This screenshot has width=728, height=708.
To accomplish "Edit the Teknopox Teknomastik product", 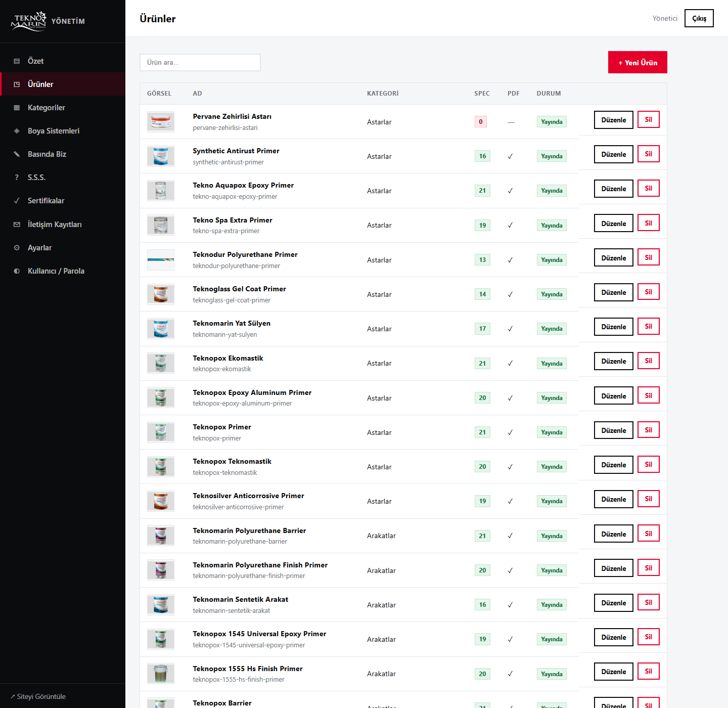I will point(614,465).
